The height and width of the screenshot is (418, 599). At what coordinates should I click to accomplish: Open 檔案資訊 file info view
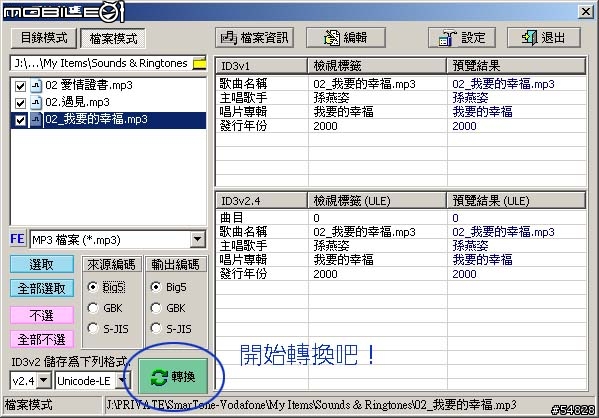pyautogui.click(x=254, y=37)
